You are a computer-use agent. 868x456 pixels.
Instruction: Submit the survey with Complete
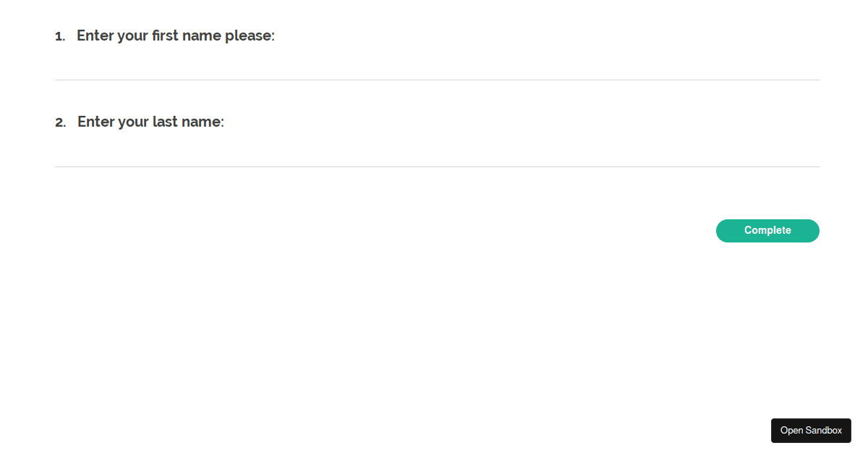[767, 231]
